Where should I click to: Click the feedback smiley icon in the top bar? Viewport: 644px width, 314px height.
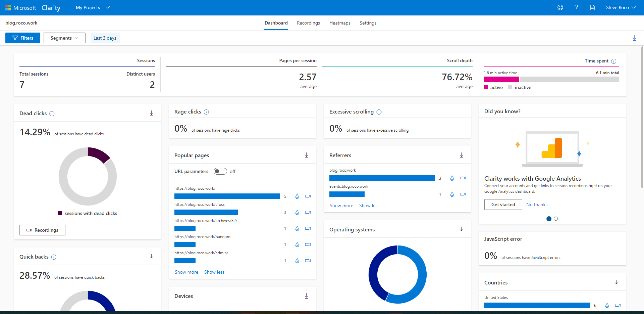560,7
